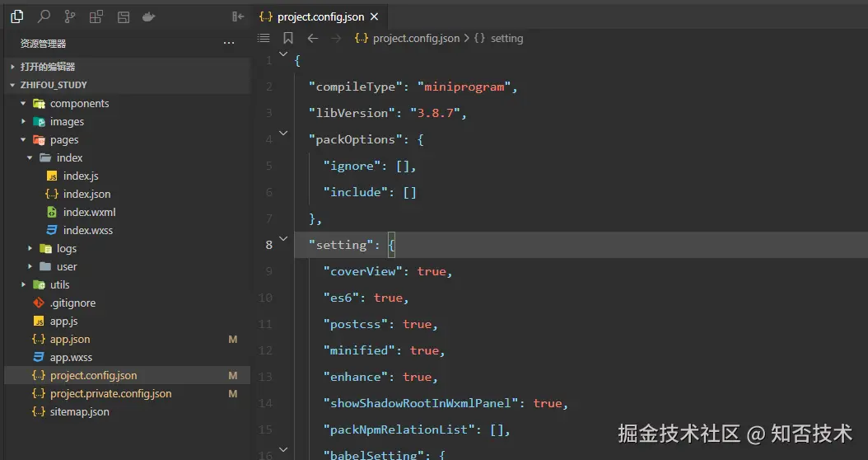The image size is (868, 460).
Task: Open the Search magnifier icon
Action: [x=43, y=16]
